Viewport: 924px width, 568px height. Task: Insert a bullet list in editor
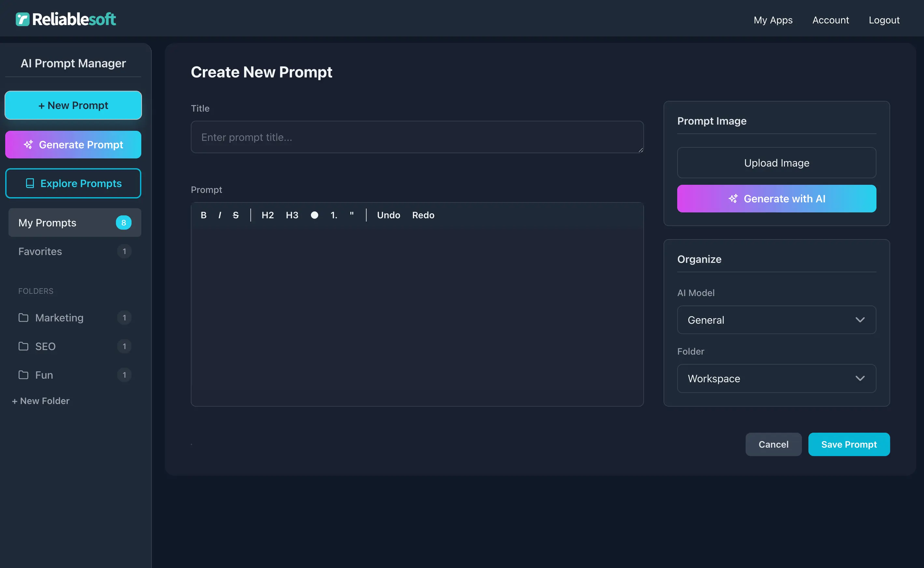(314, 215)
